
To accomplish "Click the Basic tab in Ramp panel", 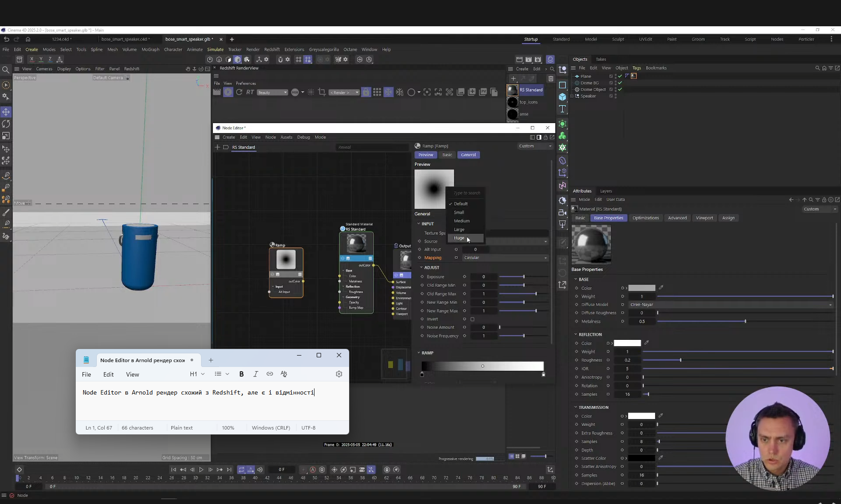I will 447,155.
